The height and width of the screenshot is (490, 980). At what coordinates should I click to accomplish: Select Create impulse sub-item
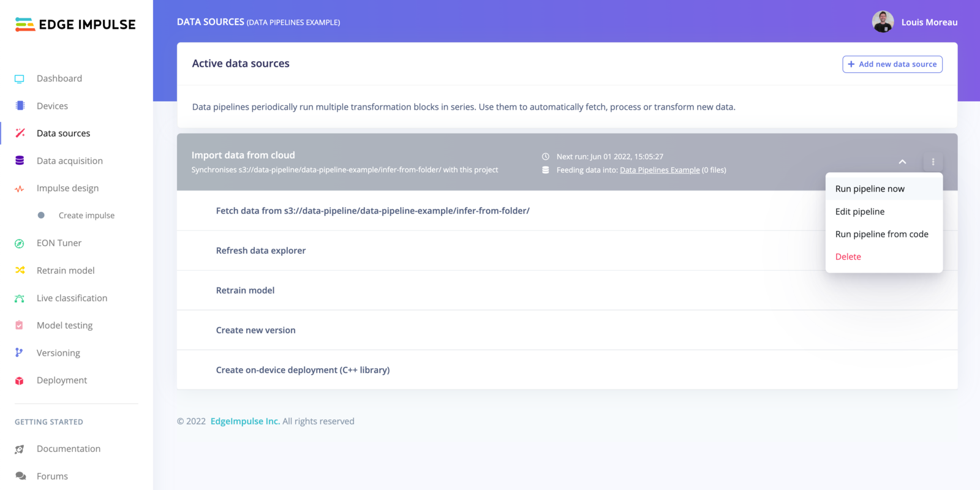click(86, 216)
